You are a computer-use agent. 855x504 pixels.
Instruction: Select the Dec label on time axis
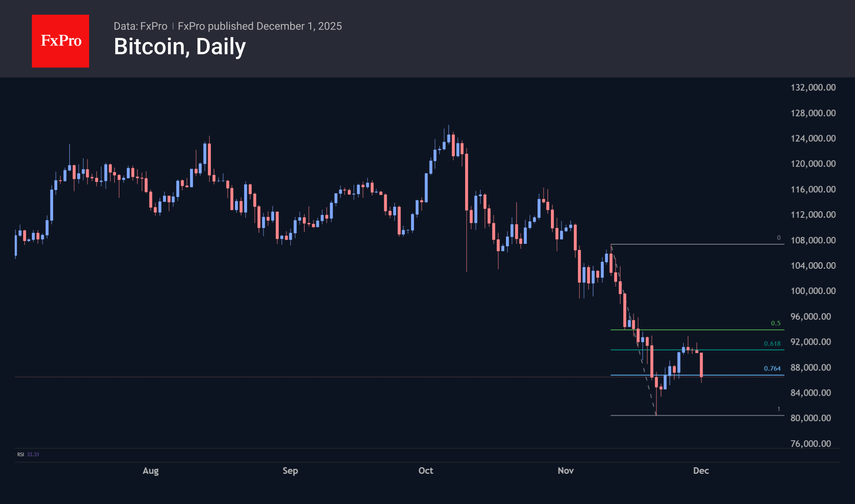click(701, 471)
